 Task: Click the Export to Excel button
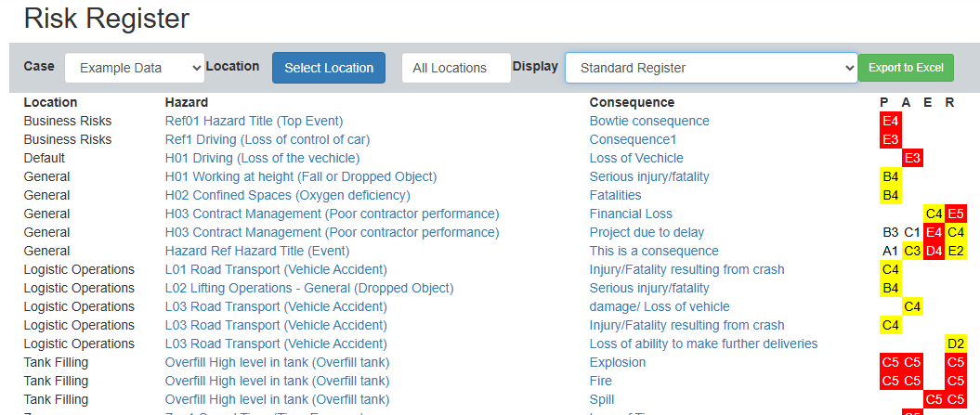(x=906, y=68)
